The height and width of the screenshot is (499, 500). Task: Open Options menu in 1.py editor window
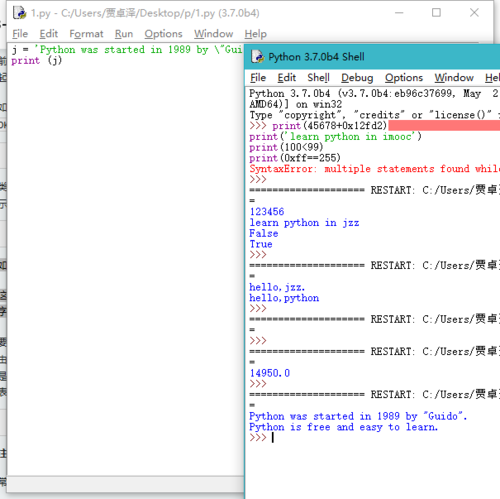[x=163, y=34]
